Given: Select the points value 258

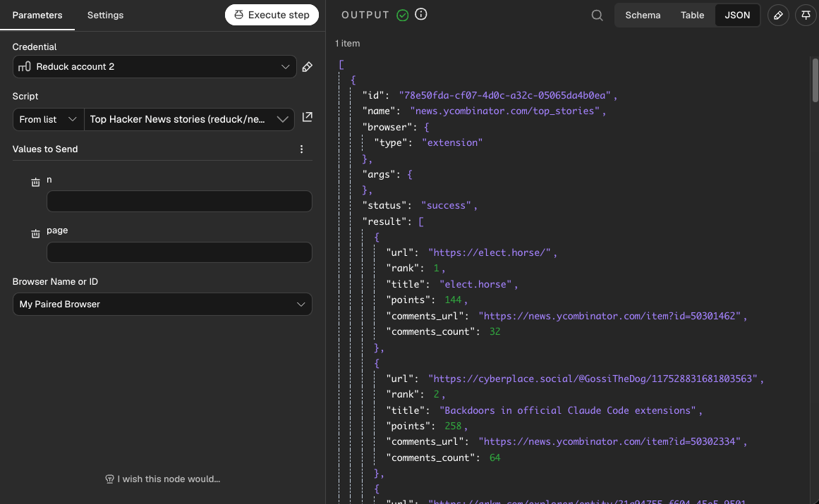Looking at the screenshot, I should 453,426.
